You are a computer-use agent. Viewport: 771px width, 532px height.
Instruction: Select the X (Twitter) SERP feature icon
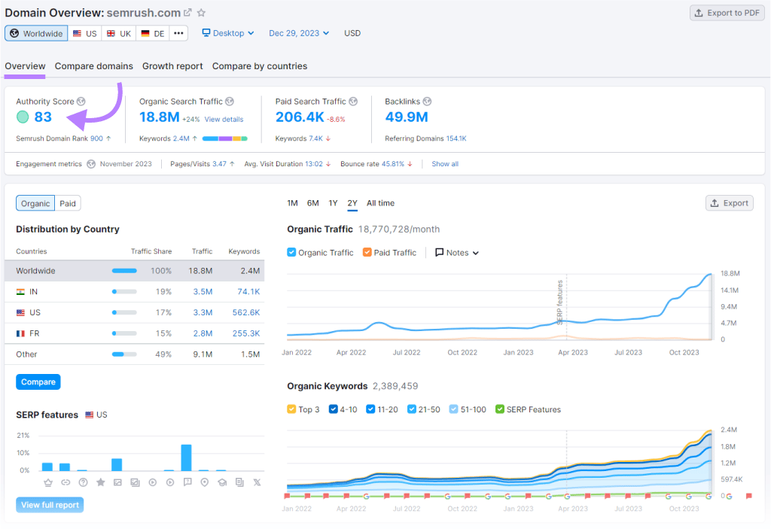(257, 483)
